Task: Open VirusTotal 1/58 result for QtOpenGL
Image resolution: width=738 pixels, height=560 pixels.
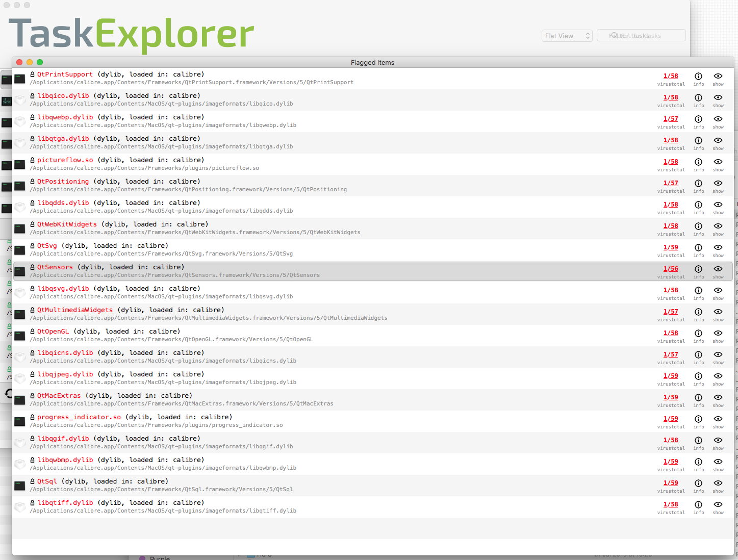Action: (671, 333)
